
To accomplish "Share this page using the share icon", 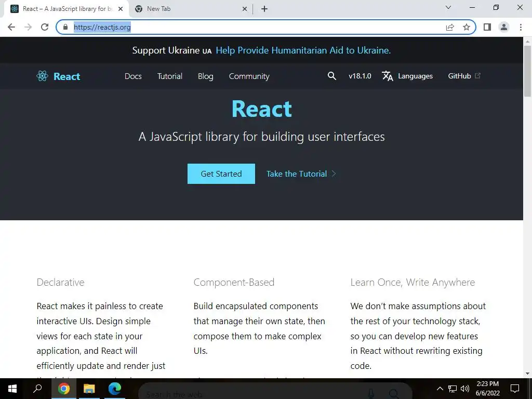I will point(450,27).
